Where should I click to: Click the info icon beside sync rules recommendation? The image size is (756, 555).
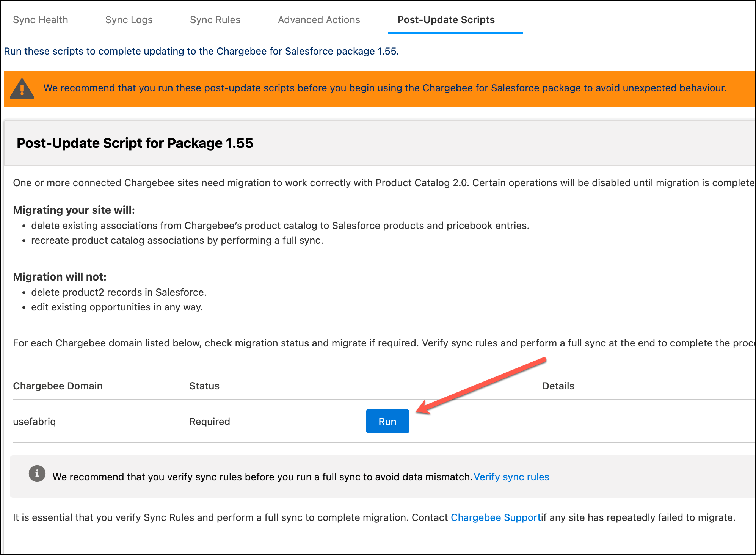pyautogui.click(x=37, y=473)
